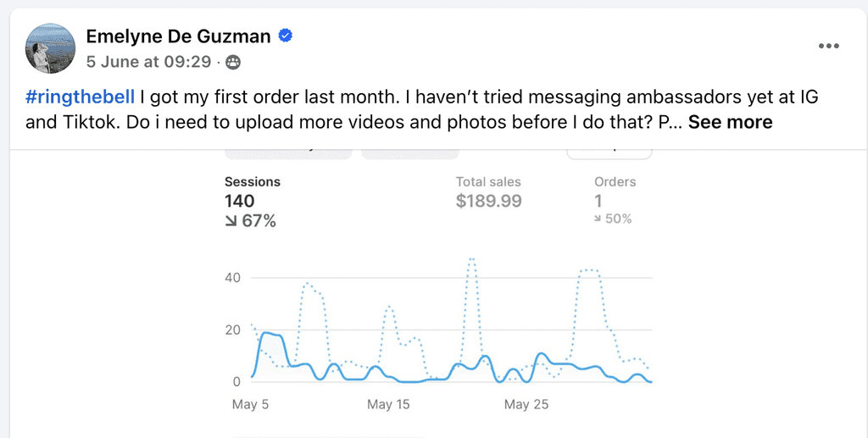Image resolution: width=868 pixels, height=438 pixels.
Task: Click the May 5 axis label
Action: pos(250,404)
